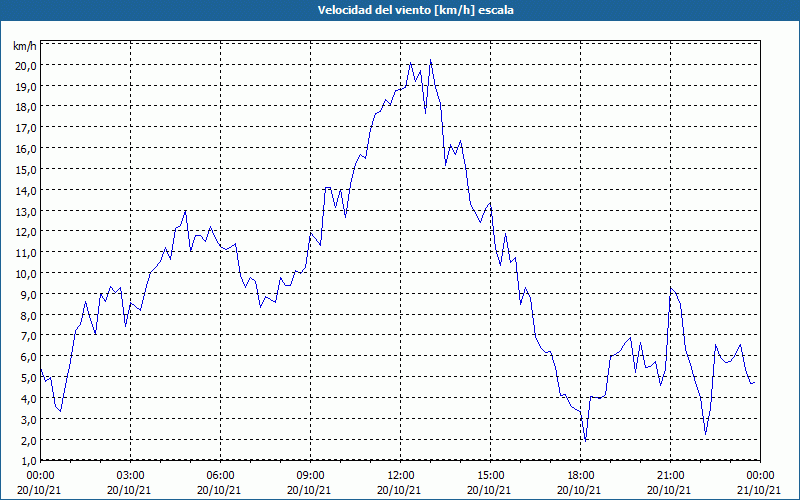Click the '20/10/21' date under 09:00
800x500 pixels.
pyautogui.click(x=309, y=490)
